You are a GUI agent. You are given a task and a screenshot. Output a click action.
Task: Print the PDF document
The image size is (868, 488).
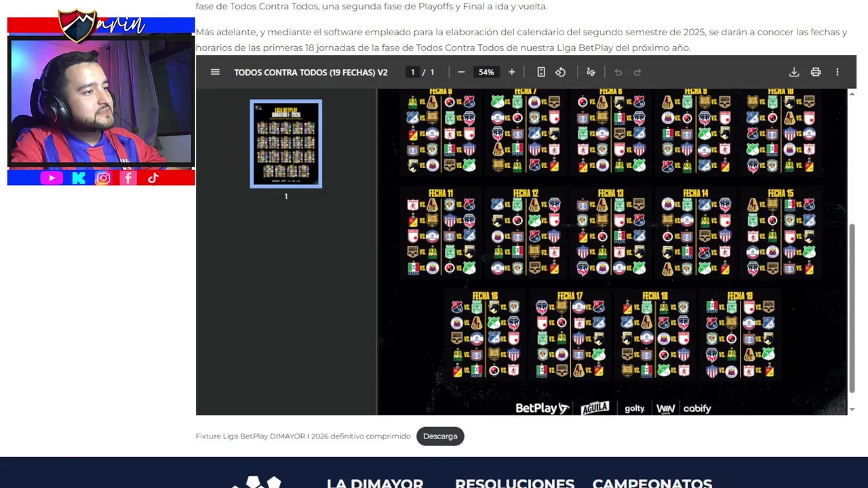816,72
